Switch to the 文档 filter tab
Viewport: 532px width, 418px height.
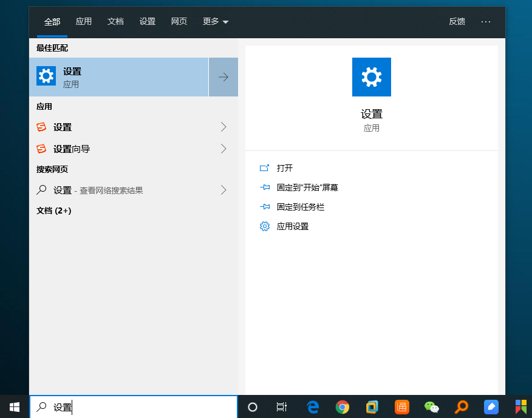[x=115, y=22]
